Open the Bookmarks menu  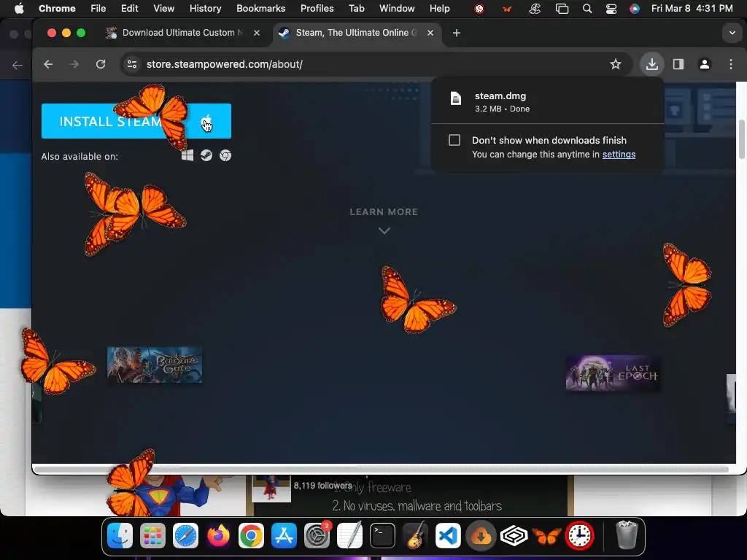coord(260,8)
